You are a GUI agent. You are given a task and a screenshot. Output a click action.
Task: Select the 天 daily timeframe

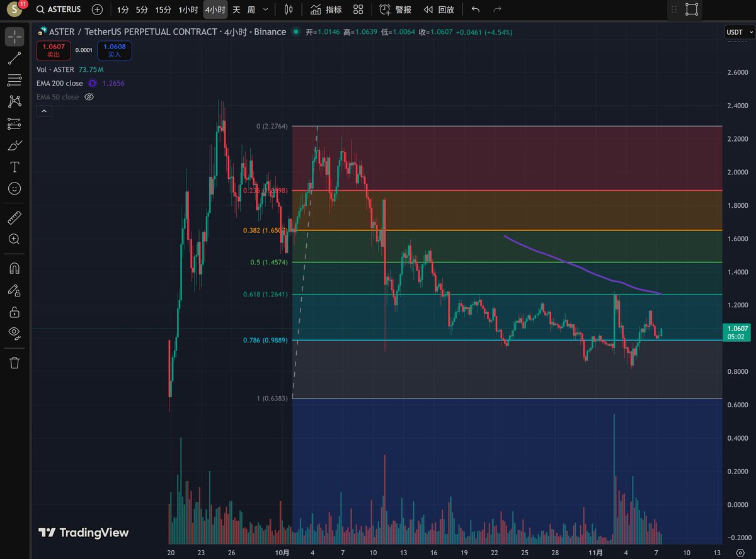coord(236,9)
